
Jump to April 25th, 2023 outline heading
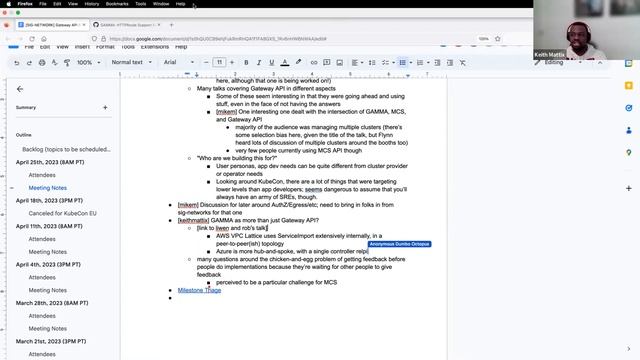pyautogui.click(x=50, y=162)
